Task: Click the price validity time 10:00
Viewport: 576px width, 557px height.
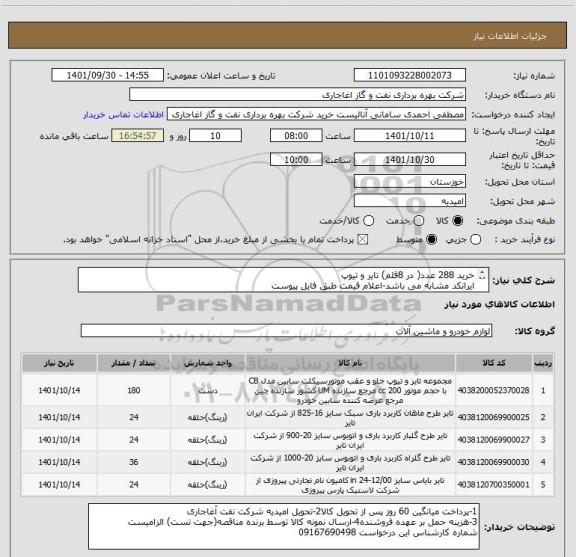Action: coord(296,159)
